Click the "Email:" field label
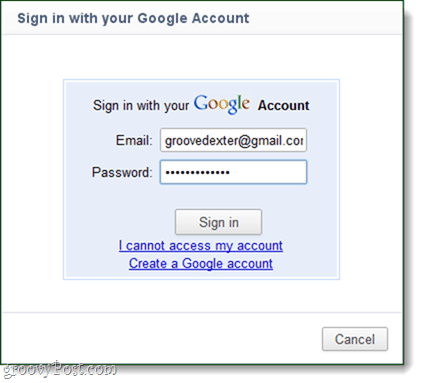Image resolution: width=422 pixels, height=383 pixels. click(x=134, y=140)
